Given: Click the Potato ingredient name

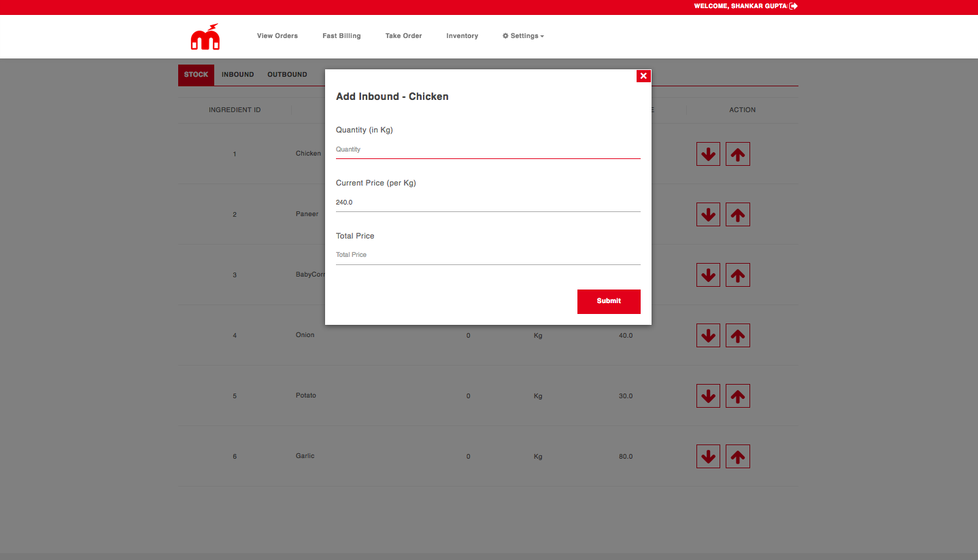Looking at the screenshot, I should [305, 396].
